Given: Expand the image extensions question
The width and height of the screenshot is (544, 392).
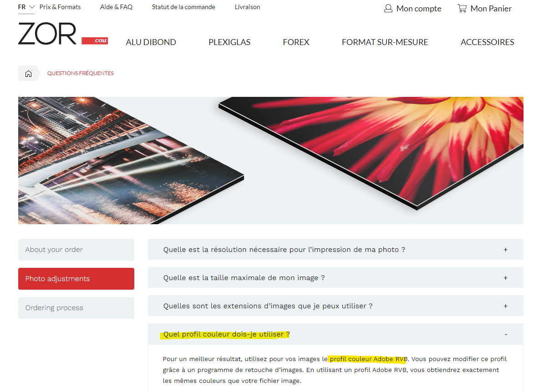Looking at the screenshot, I should [x=336, y=306].
